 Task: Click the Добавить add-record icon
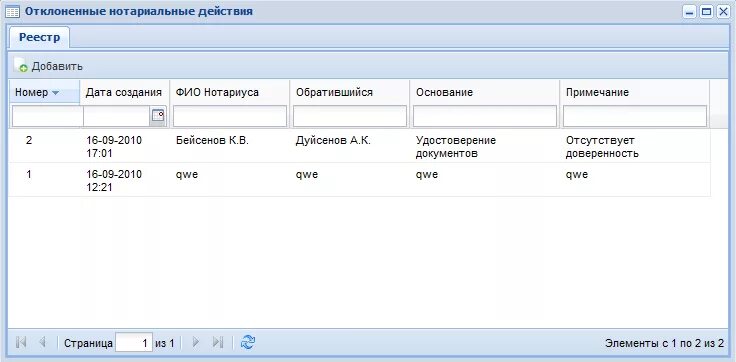click(x=21, y=66)
